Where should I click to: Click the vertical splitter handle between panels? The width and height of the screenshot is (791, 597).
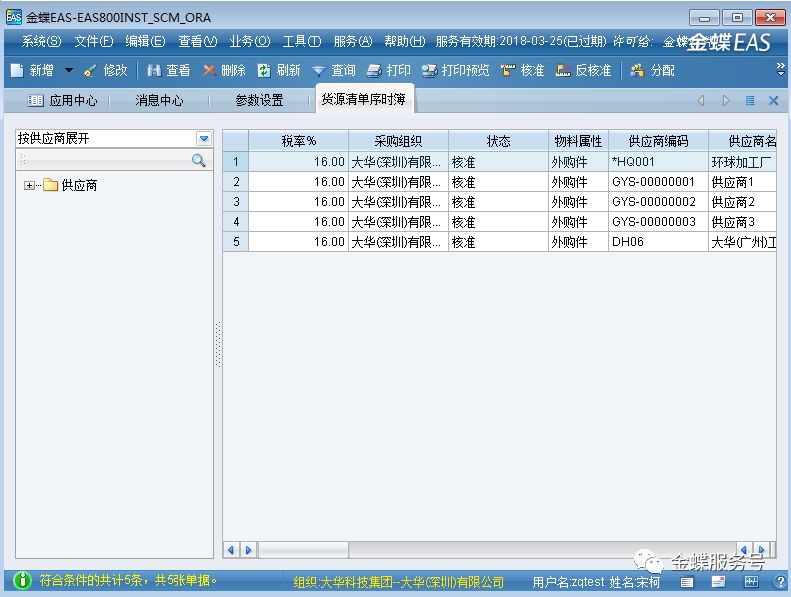coord(218,344)
